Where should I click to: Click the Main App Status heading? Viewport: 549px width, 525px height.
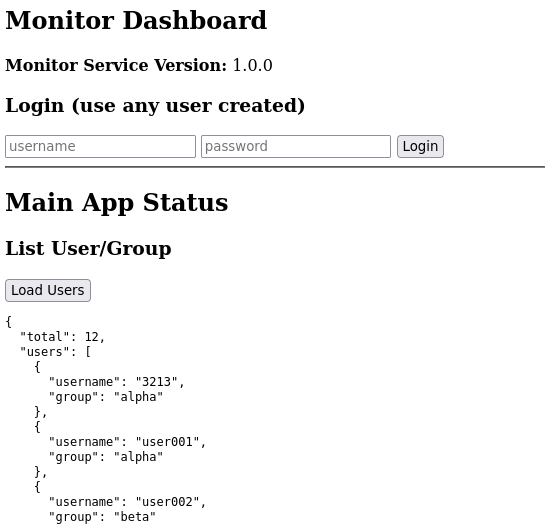tap(117, 203)
